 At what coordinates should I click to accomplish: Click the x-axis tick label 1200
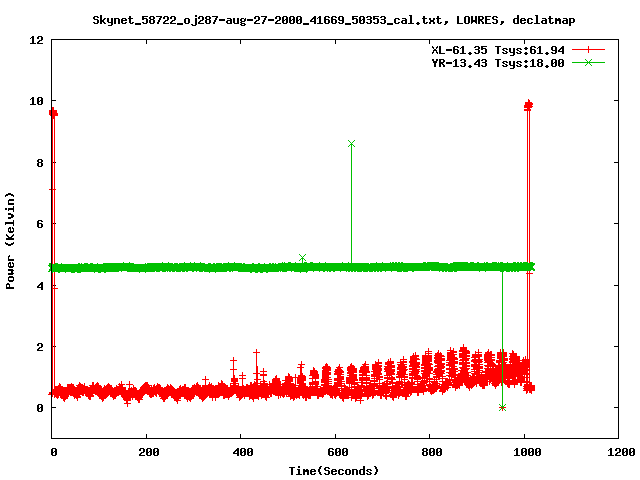tap(620, 452)
